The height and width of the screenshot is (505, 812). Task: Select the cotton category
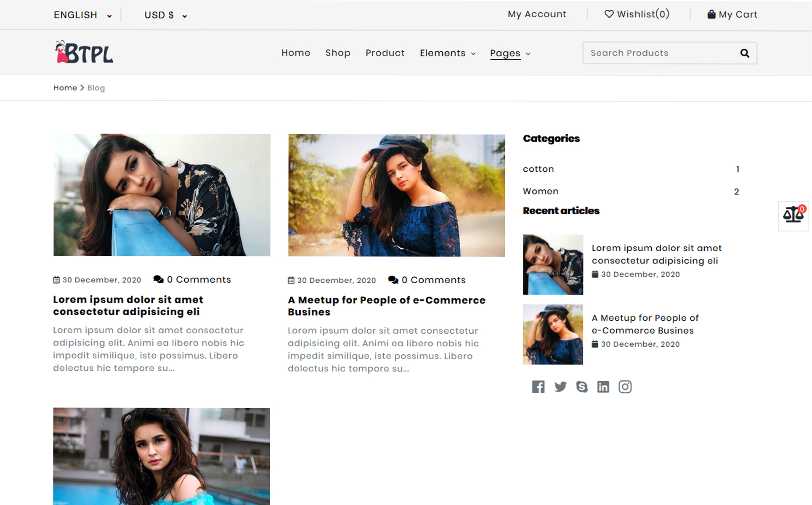(x=538, y=169)
